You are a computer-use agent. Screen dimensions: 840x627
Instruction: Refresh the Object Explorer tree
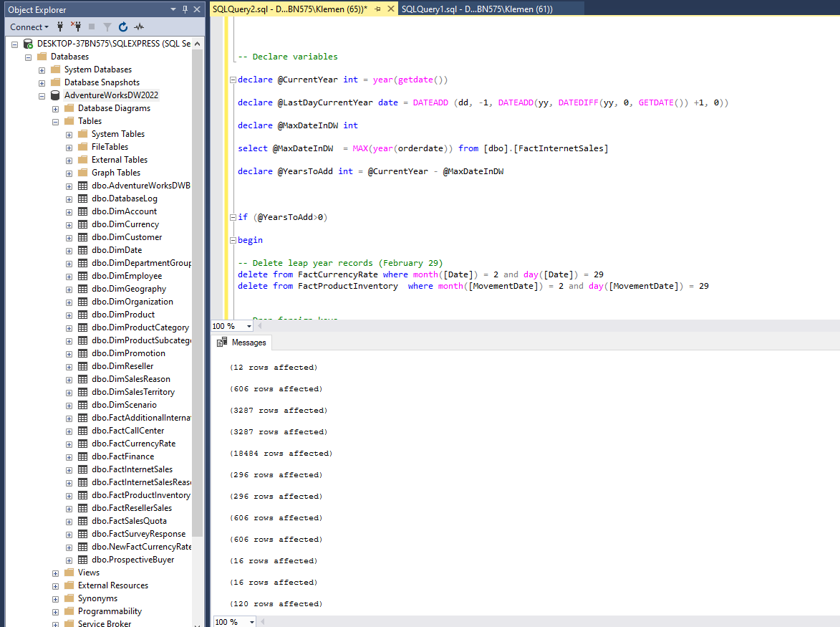point(123,27)
